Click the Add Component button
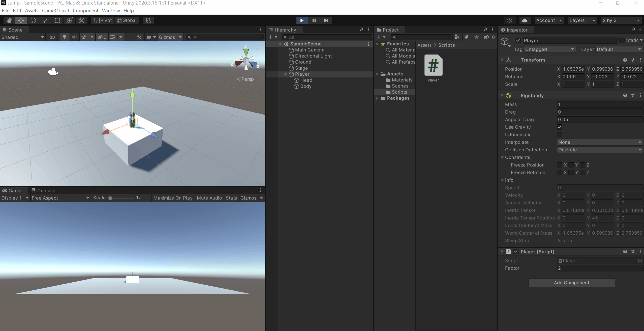The width and height of the screenshot is (644, 331). [571, 283]
